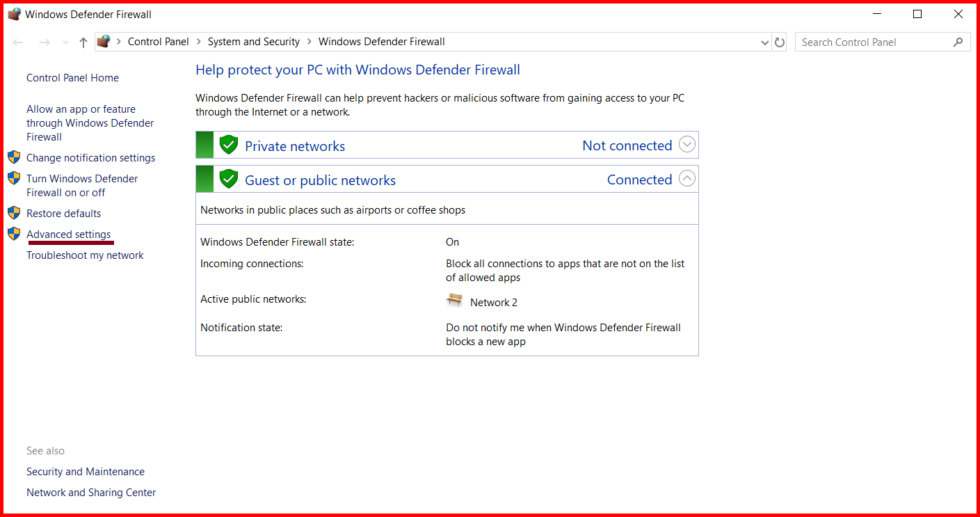Open Troubleshoot my network
The height and width of the screenshot is (517, 980).
coord(84,255)
